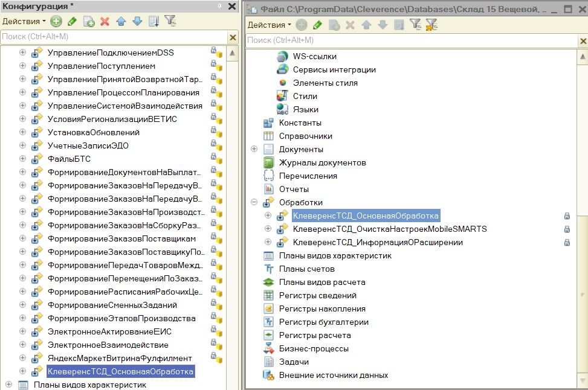
Task: Click the pencil edit icon in the Файл window toolbar
Action: (318, 25)
